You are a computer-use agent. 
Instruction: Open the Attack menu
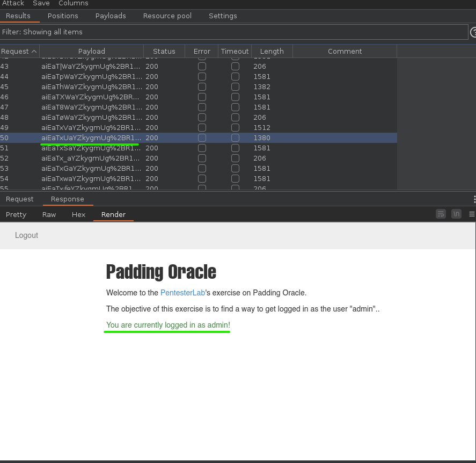(x=13, y=3)
